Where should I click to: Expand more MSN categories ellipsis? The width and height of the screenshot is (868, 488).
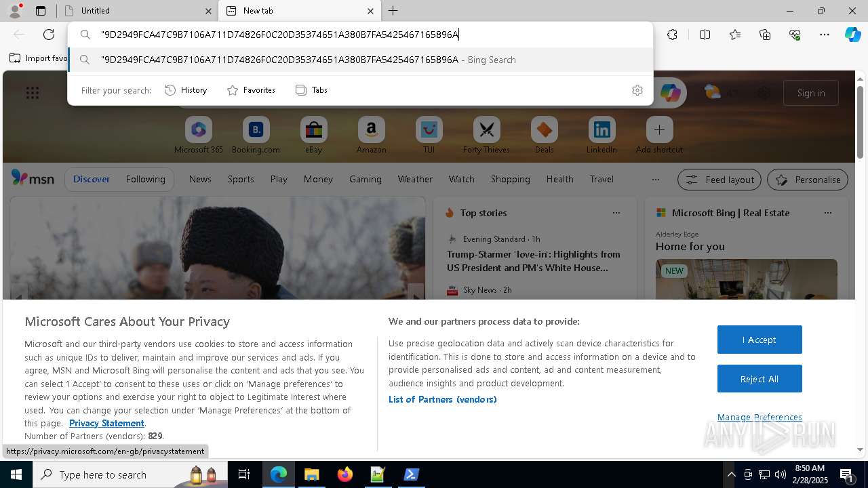coord(655,180)
